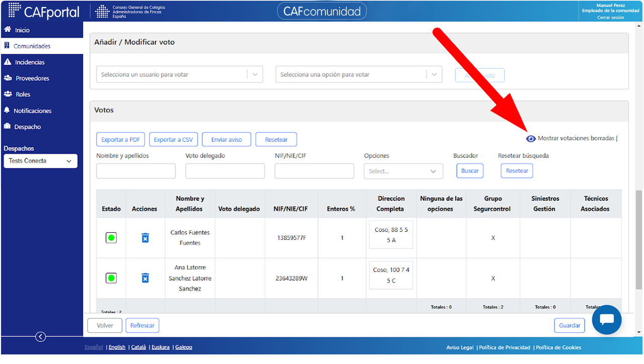Collapse sidebar with the arrow circle icon
Viewport: 644px width, 364px height.
(41, 337)
